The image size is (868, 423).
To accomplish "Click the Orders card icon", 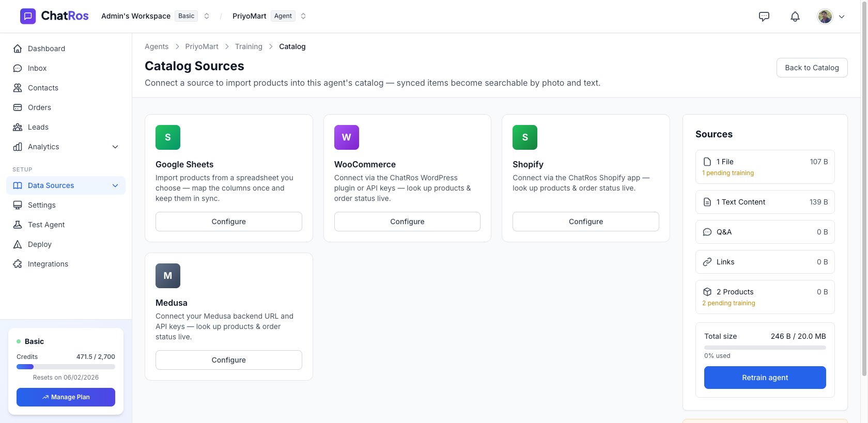I will point(18,107).
